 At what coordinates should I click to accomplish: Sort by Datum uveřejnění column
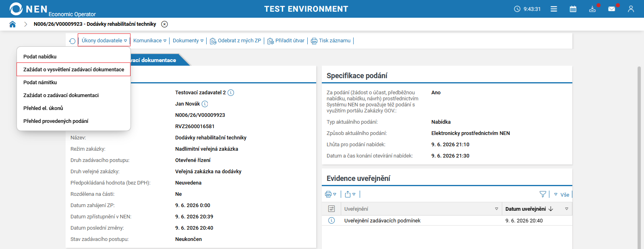point(529,209)
